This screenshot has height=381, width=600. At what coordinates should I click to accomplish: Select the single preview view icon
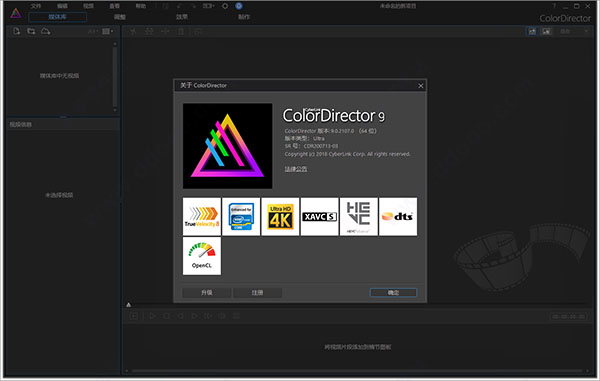click(532, 31)
